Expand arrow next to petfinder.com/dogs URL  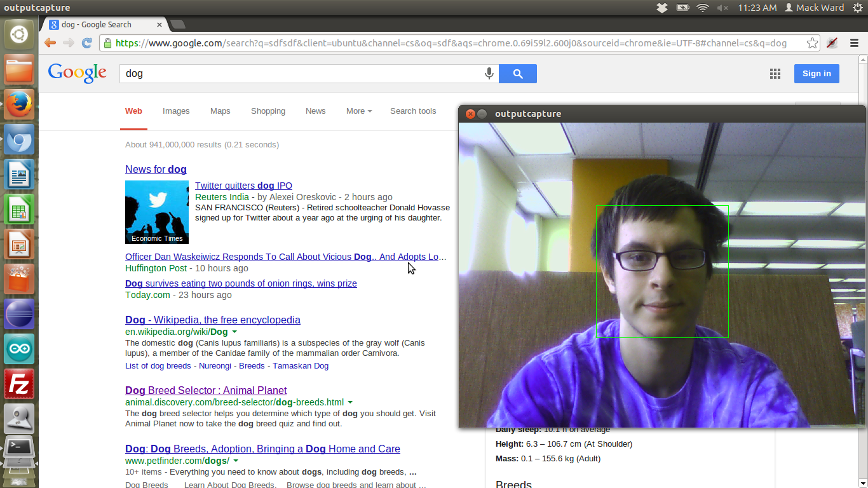coord(236,461)
